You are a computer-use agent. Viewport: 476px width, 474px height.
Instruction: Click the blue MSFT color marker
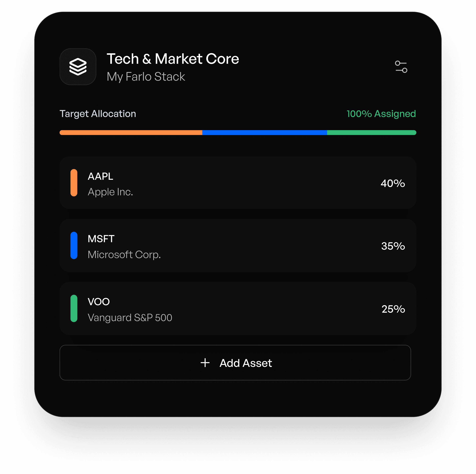click(74, 245)
